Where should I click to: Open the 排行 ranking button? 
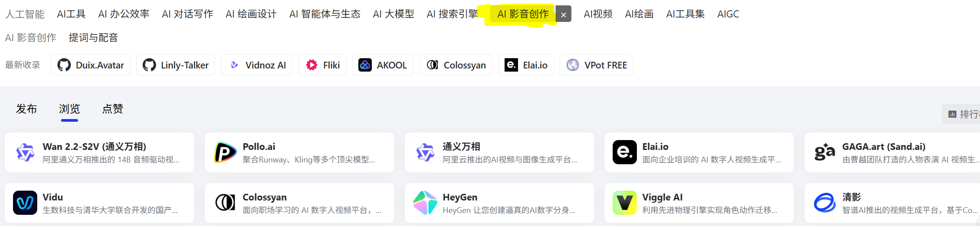[x=961, y=115]
